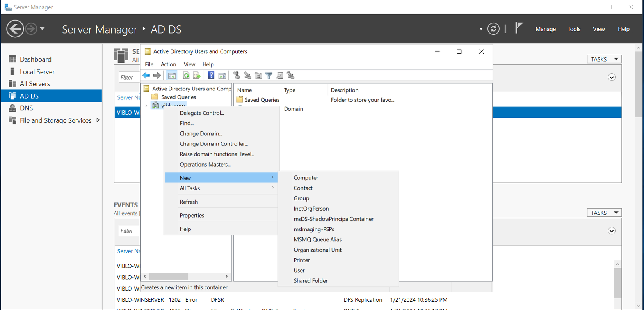Click the funnel Filter Options icon
This screenshot has width=644, height=310.
click(269, 75)
